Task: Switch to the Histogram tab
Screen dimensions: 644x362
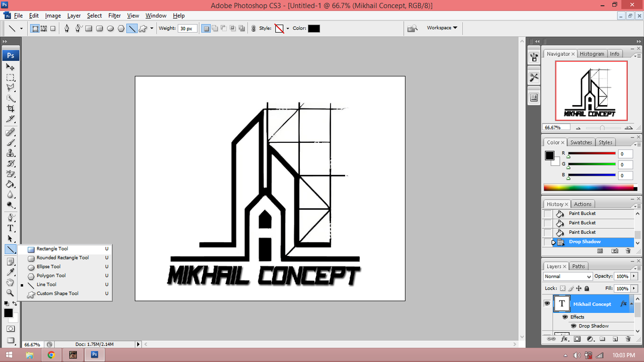Action: [592, 54]
